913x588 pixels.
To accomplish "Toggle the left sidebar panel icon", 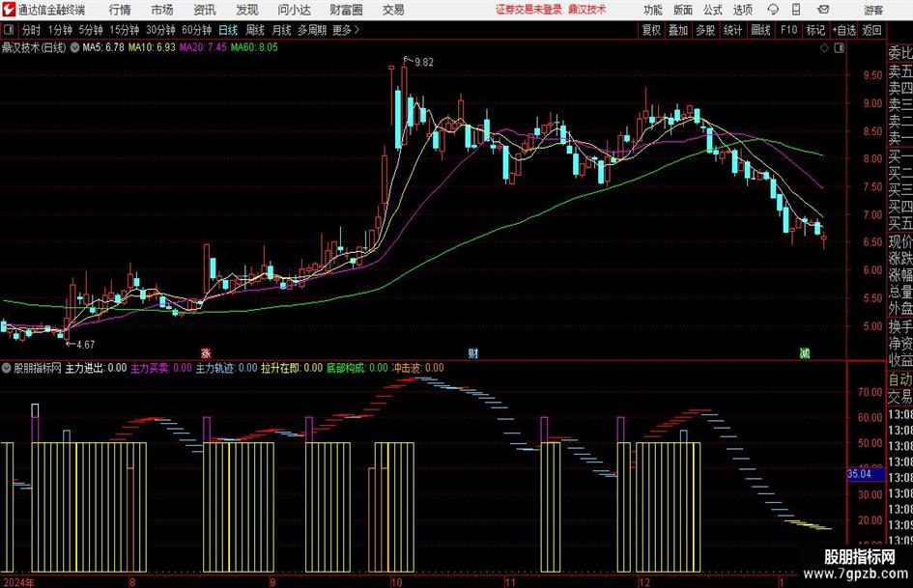I will (9, 30).
